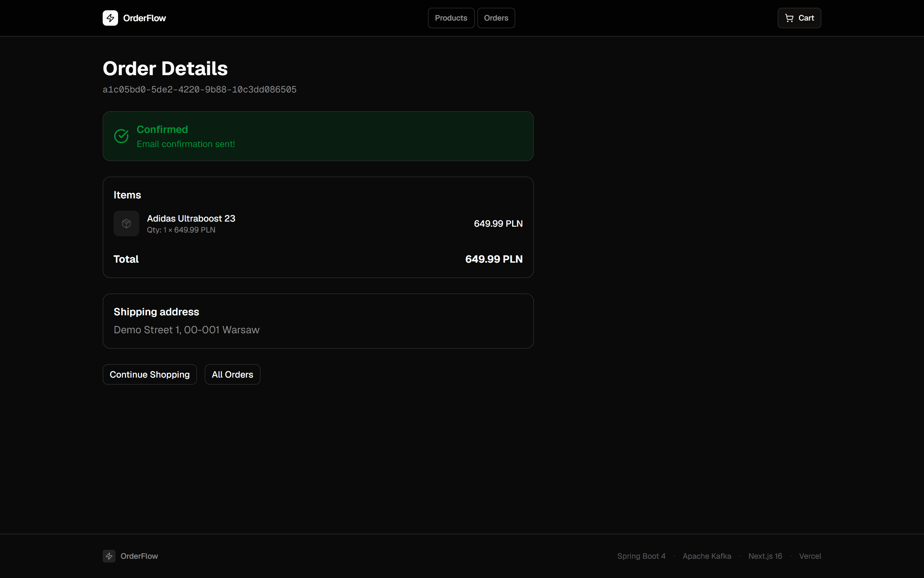
Task: Click Spring Boot 4 in footer
Action: pos(641,556)
